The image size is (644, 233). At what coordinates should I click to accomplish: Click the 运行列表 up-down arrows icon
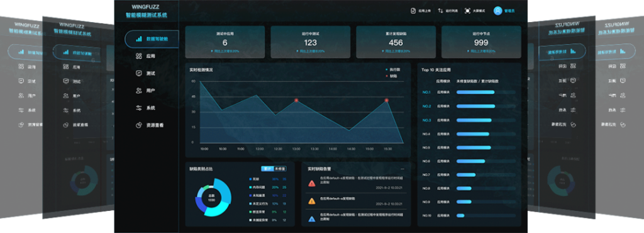440,11
